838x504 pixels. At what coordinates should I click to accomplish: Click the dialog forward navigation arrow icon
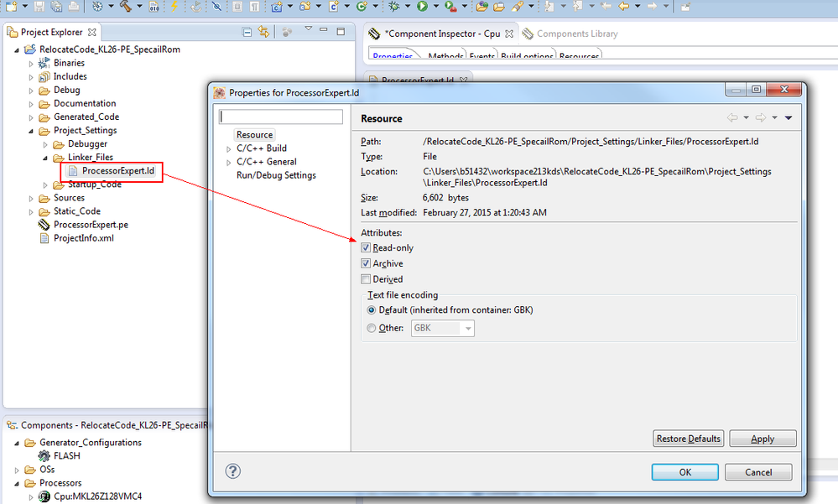tap(761, 117)
